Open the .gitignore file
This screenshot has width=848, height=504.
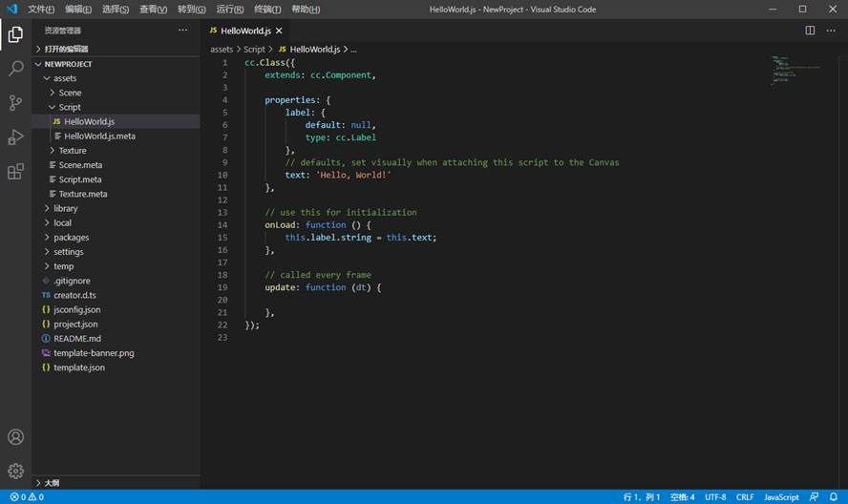point(116,281)
